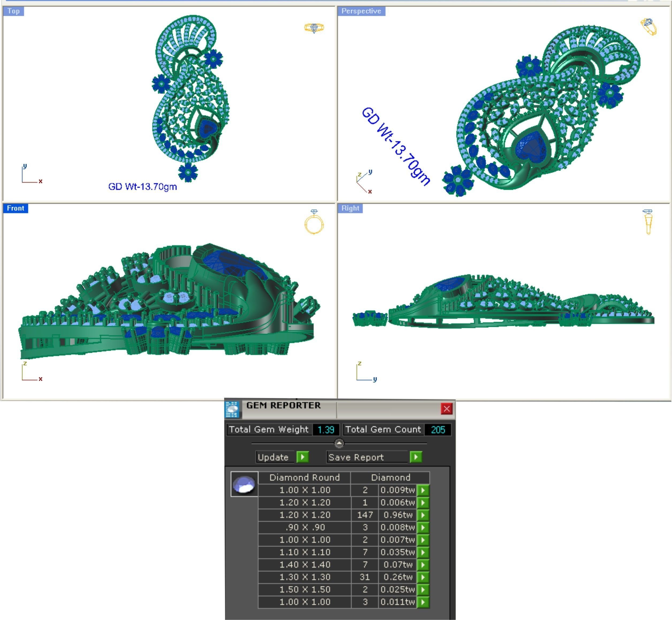Activate the Front viewport title
Viewport: 672px width, 620px height.
tap(16, 208)
